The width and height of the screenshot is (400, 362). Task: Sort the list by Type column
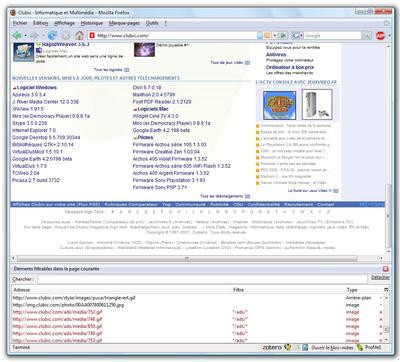tap(365, 290)
